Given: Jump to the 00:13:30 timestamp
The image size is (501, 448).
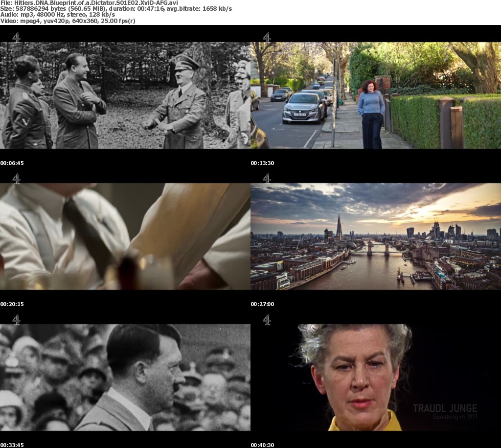Looking at the screenshot, I should coord(262,163).
